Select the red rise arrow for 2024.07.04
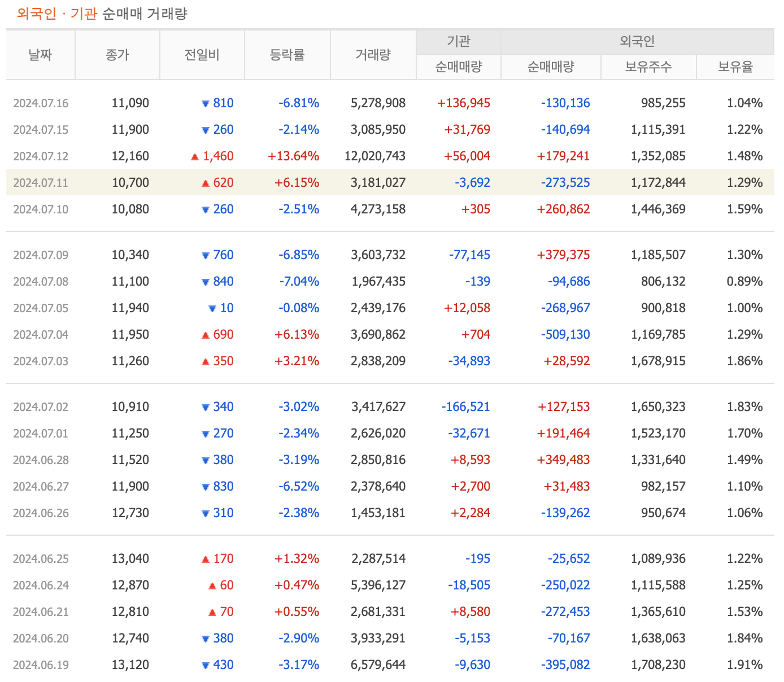784x682 pixels. point(206,334)
